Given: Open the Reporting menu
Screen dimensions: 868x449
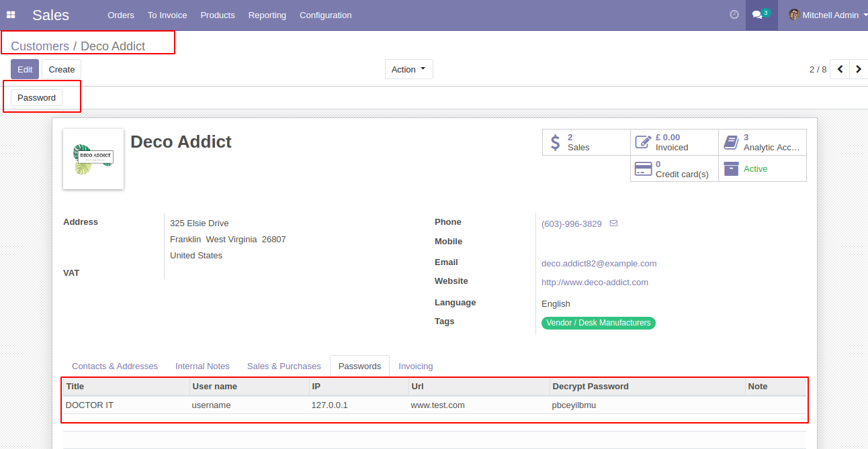Looking at the screenshot, I should click(267, 15).
